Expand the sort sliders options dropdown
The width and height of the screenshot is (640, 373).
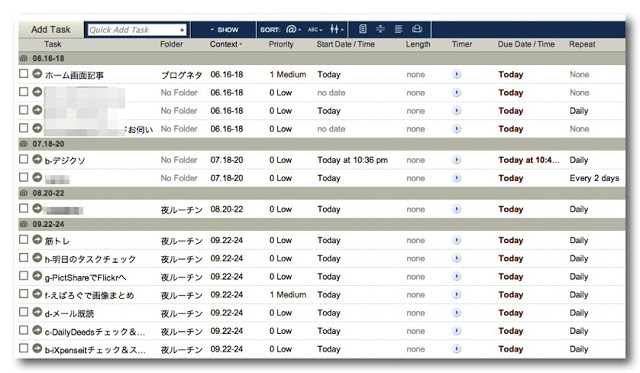point(337,29)
